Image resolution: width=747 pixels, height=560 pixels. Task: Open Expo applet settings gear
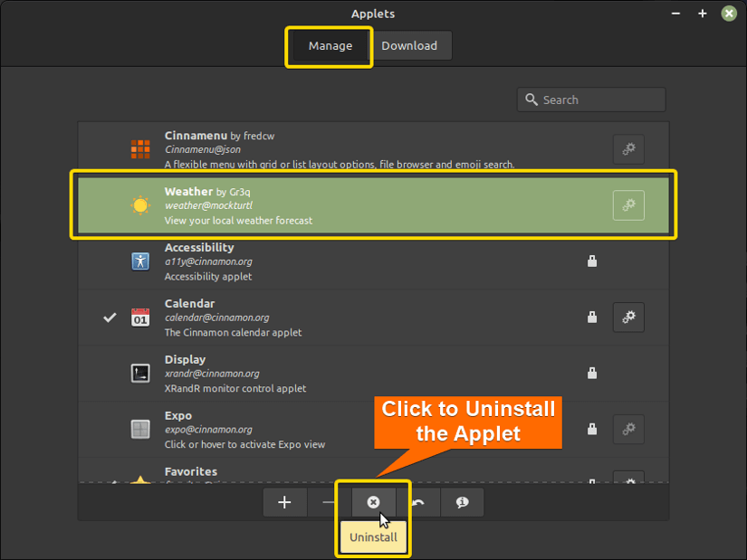point(628,429)
